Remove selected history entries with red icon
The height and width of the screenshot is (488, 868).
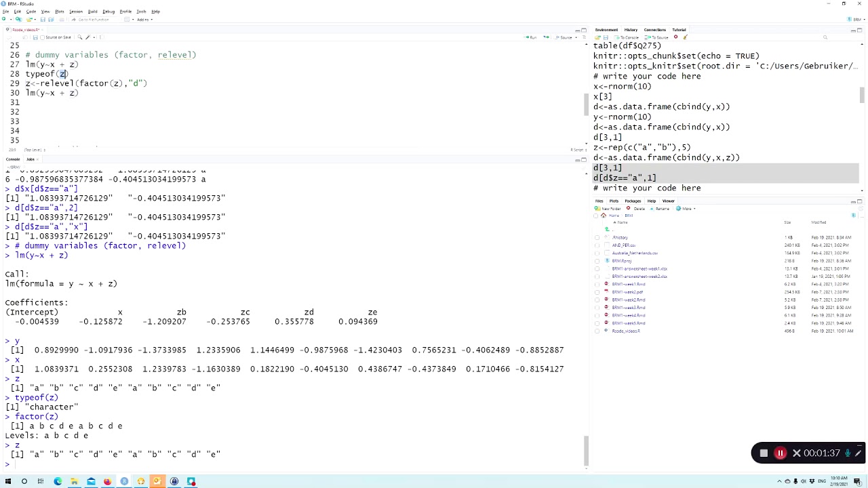click(675, 37)
